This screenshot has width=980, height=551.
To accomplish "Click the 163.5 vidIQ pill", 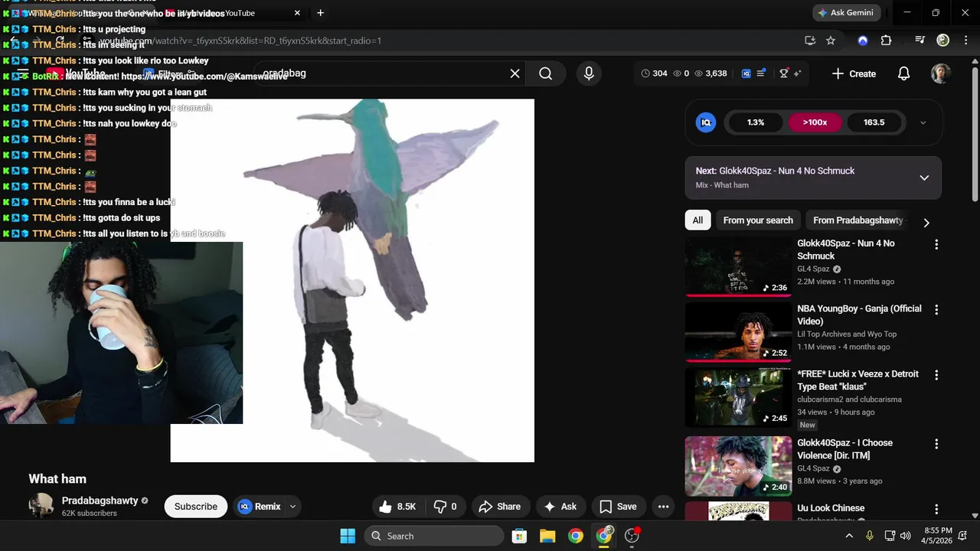I will coord(874,122).
